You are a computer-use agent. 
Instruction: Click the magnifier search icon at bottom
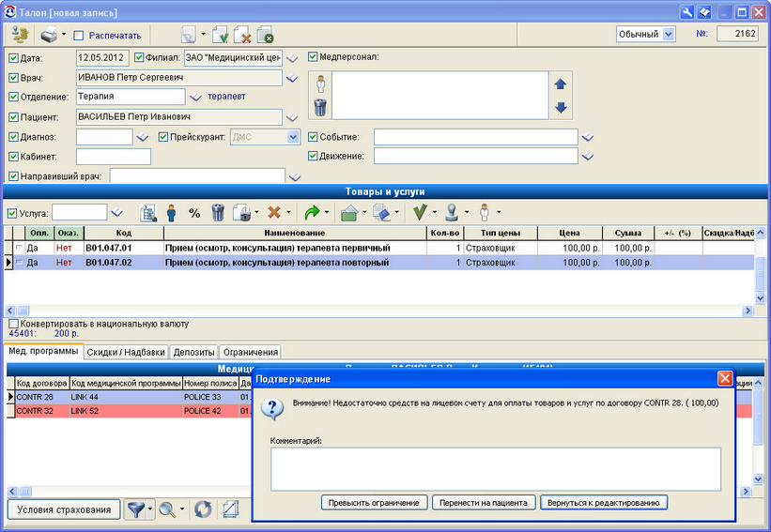pos(166,509)
